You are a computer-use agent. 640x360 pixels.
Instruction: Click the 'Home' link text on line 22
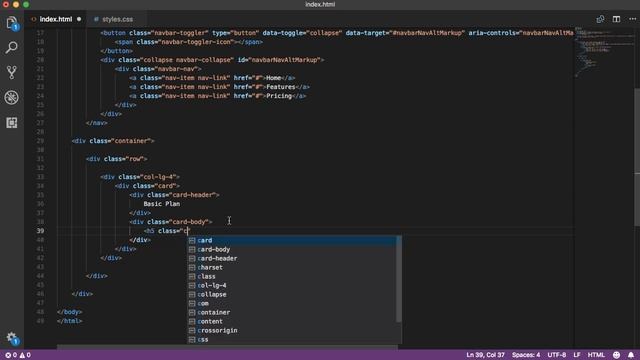pyautogui.click(x=273, y=78)
